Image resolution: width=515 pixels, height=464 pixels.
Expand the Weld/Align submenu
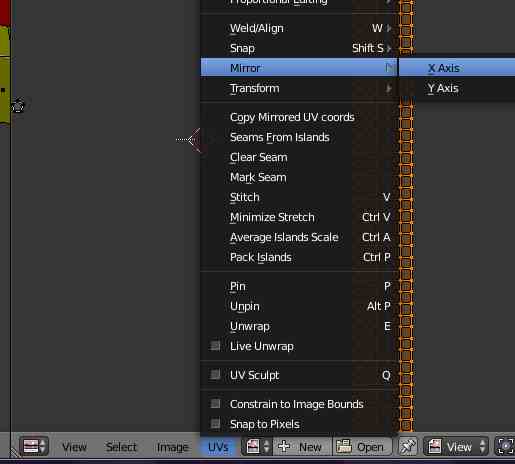tap(299, 28)
